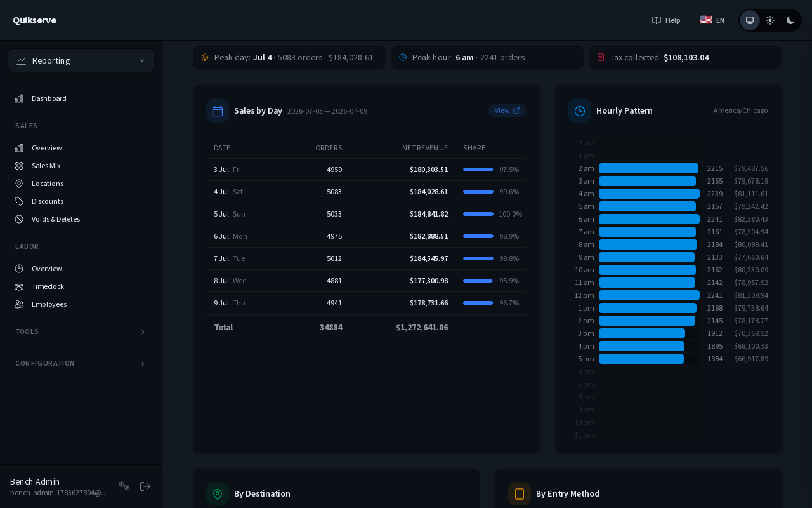Click the By Destination pin icon
812x508 pixels.
click(218, 493)
